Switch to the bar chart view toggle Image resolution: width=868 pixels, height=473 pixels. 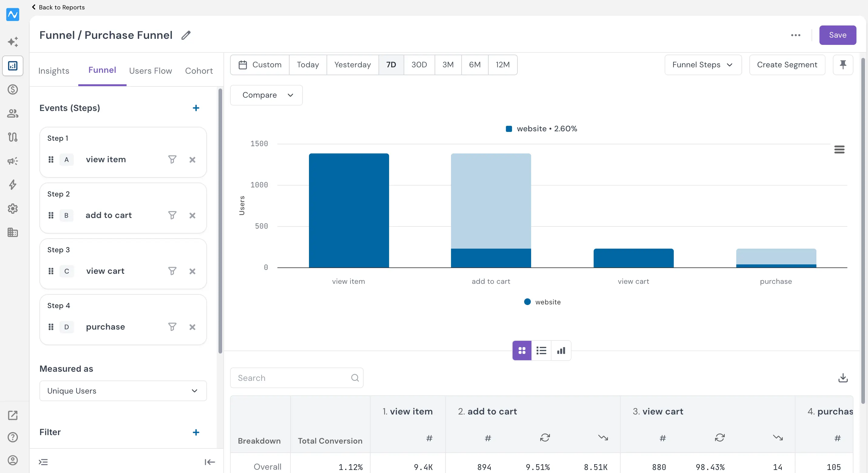(561, 351)
